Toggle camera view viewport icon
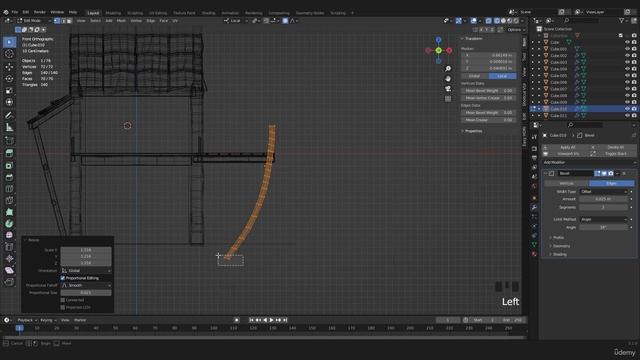The height and width of the screenshot is (360, 640). tap(448, 89)
